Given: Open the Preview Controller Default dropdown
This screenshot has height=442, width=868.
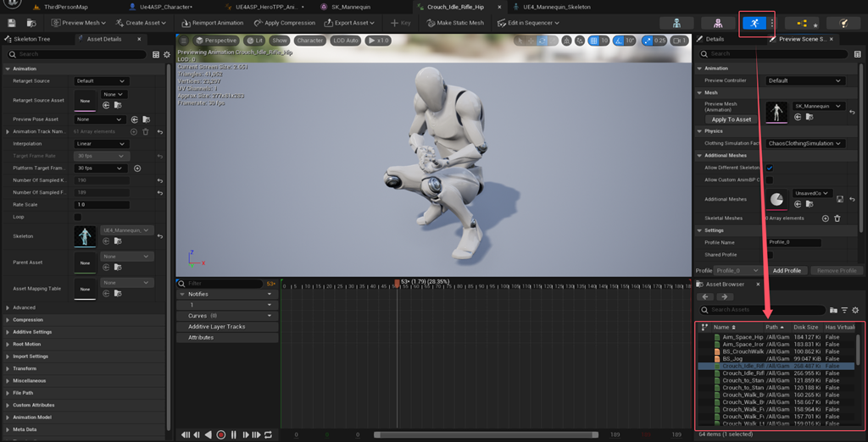Looking at the screenshot, I should (805, 80).
